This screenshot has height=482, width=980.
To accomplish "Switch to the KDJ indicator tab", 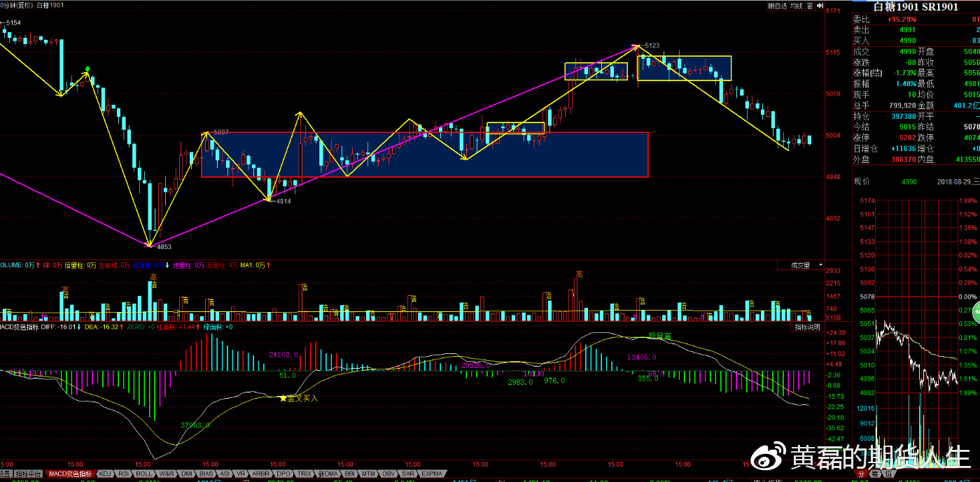I will [105, 474].
